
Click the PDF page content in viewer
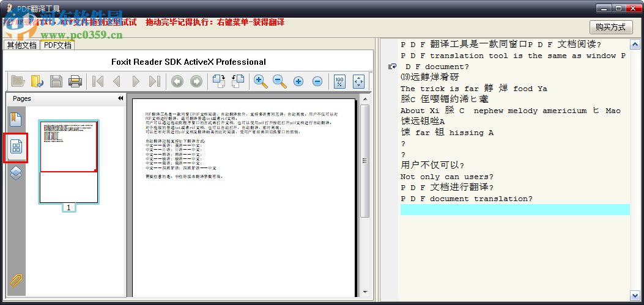(243, 198)
